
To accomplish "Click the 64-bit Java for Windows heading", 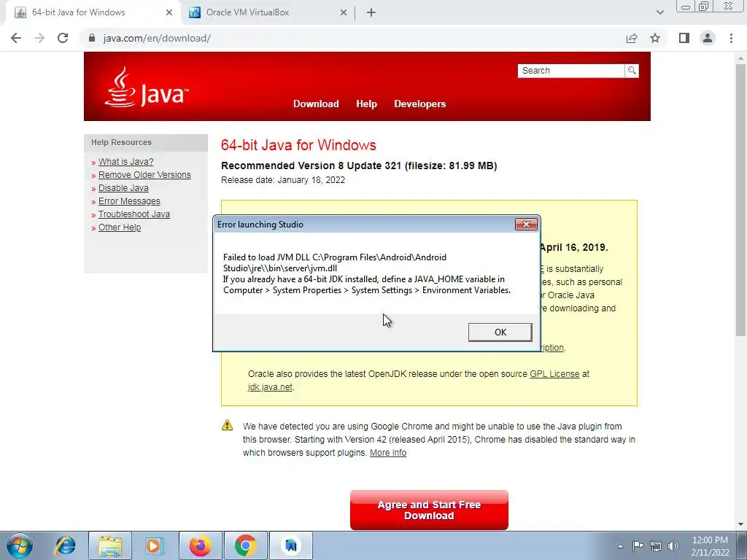I will click(x=298, y=145).
